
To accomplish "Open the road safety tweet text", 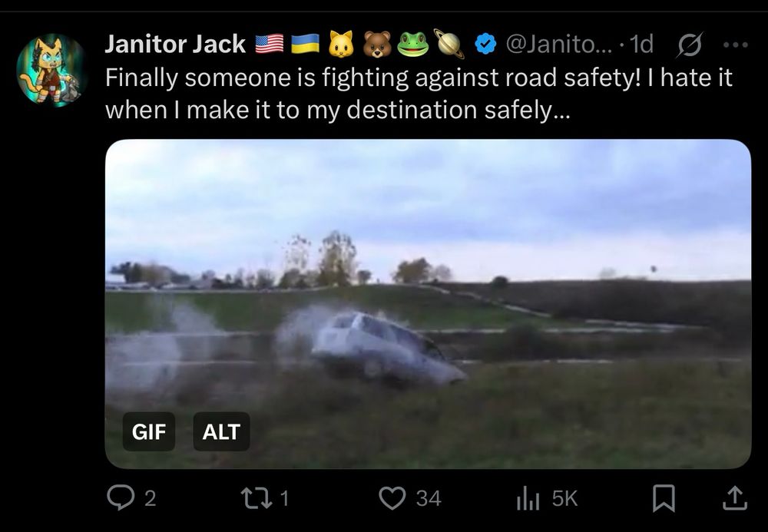I will (419, 94).
